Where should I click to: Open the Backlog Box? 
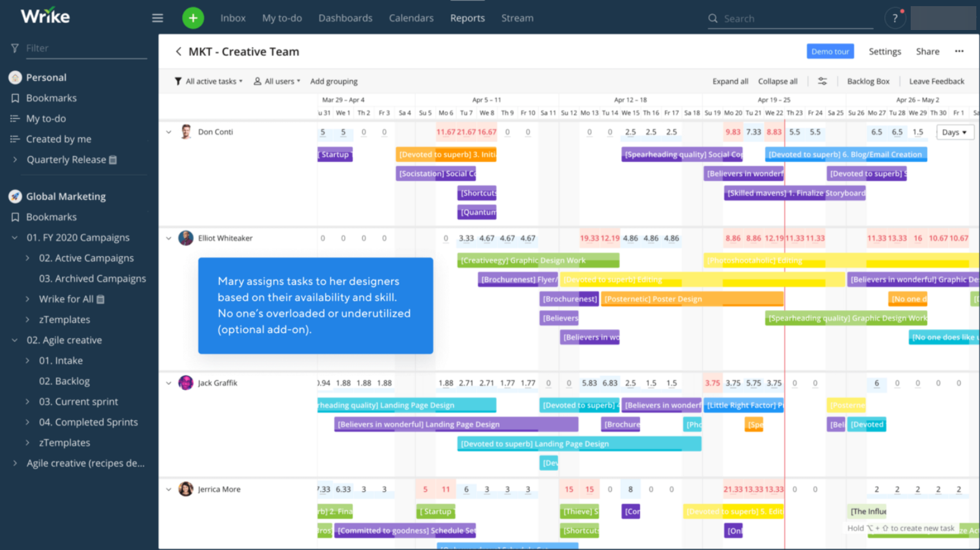(868, 81)
